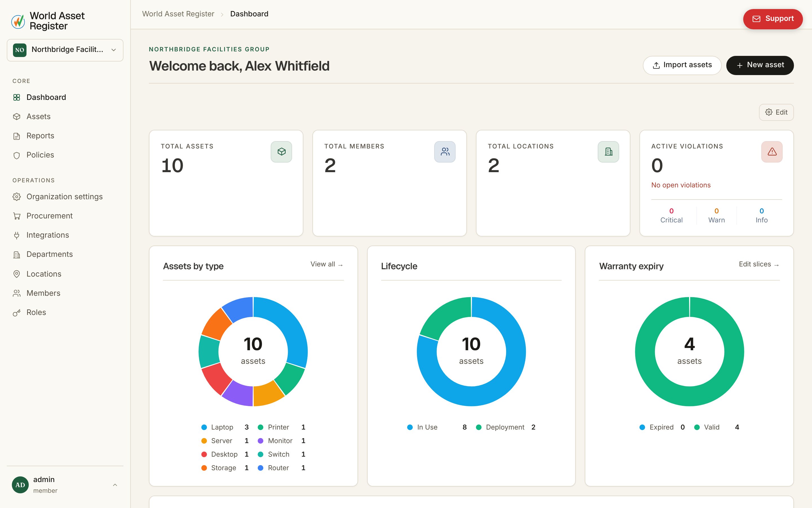The width and height of the screenshot is (812, 508).
Task: Click the Procurement cart icon
Action: (16, 216)
